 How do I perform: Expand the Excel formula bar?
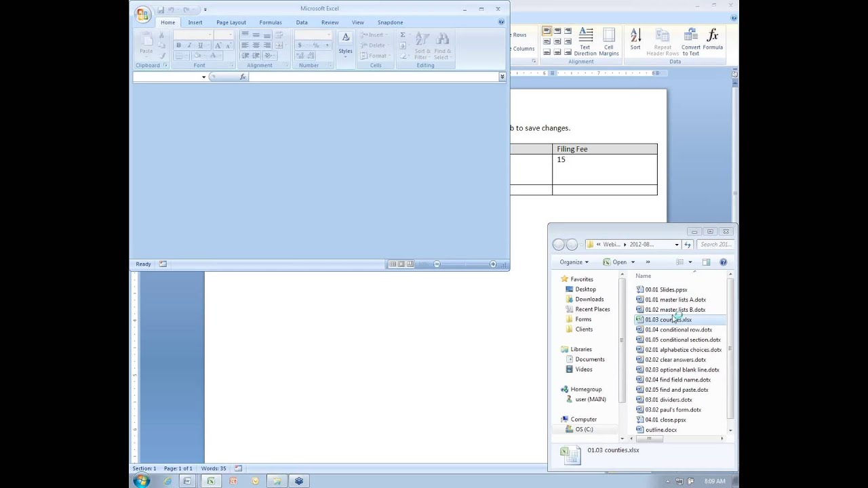click(502, 77)
